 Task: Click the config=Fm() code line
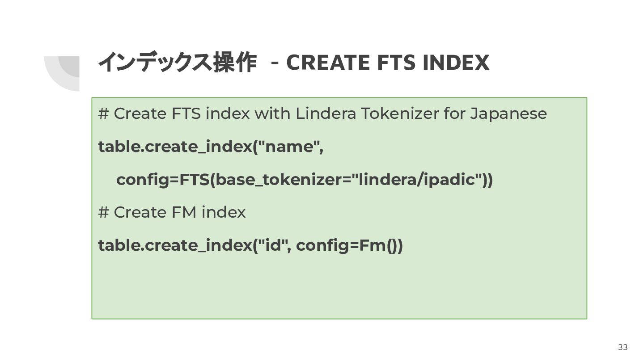(x=250, y=246)
